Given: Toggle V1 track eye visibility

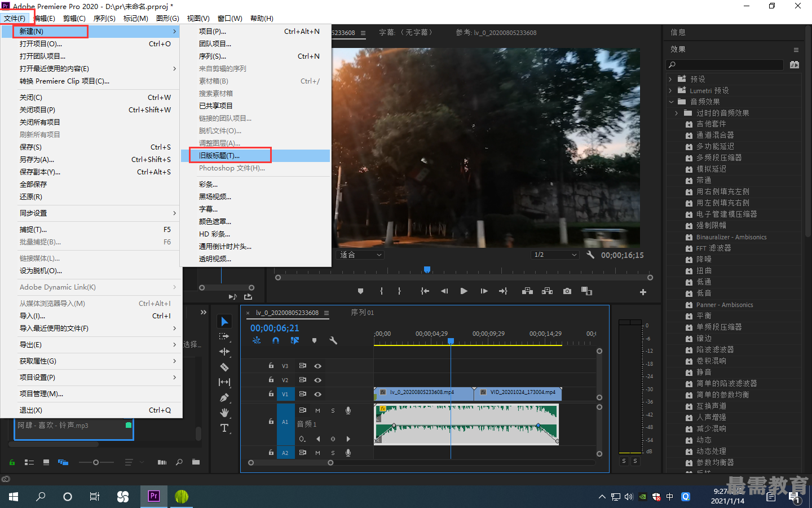Looking at the screenshot, I should tap(317, 394).
